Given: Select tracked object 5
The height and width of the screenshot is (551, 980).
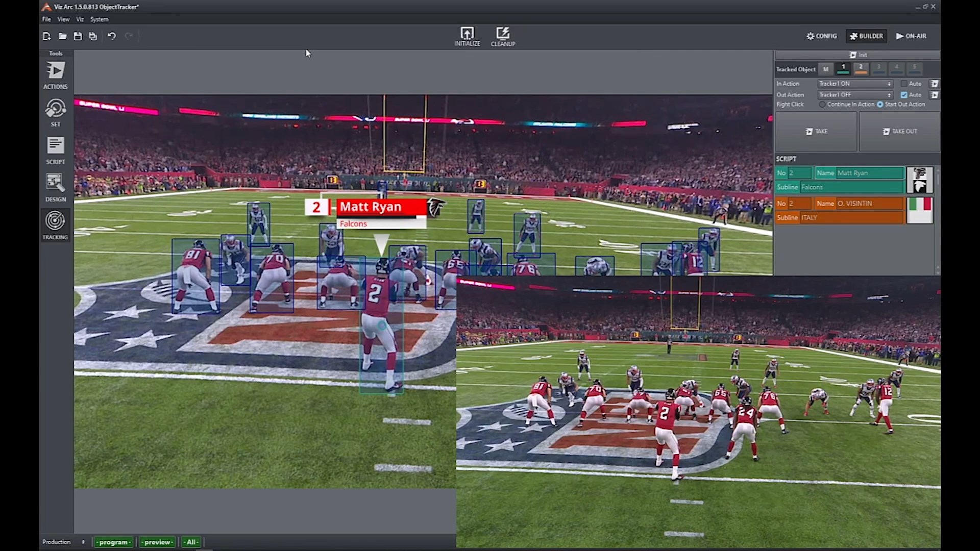Looking at the screenshot, I should pos(914,68).
